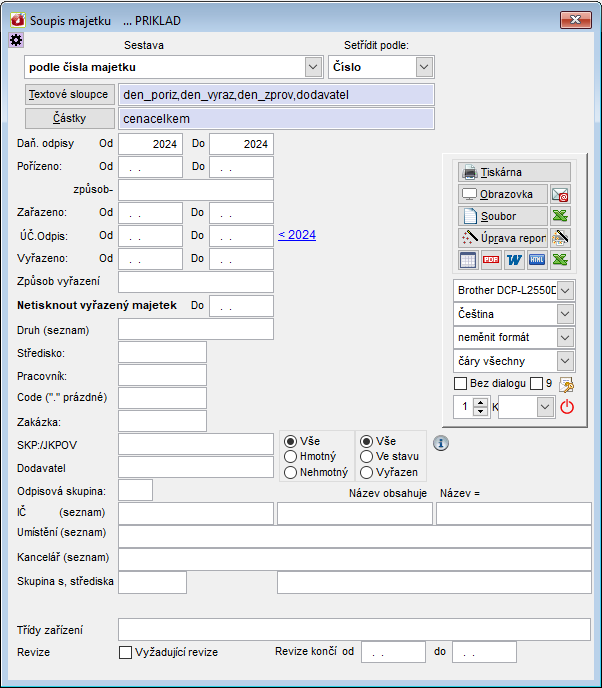Click Kancelář (seznam) input field
The image size is (602, 688).
click(x=355, y=560)
